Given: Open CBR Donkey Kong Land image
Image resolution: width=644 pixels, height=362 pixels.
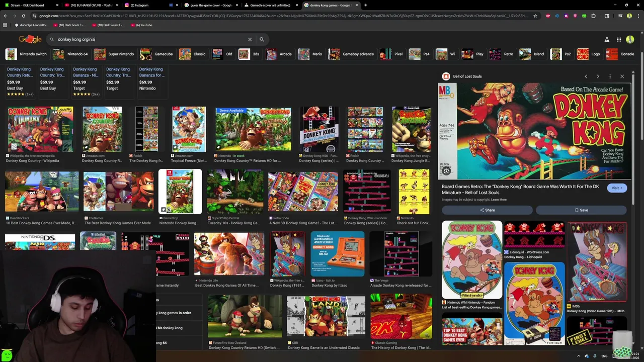Looking at the screenshot, I should click(x=326, y=317).
